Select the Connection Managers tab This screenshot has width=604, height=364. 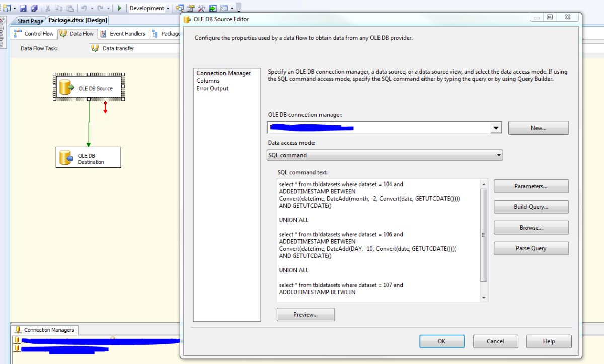click(45, 330)
